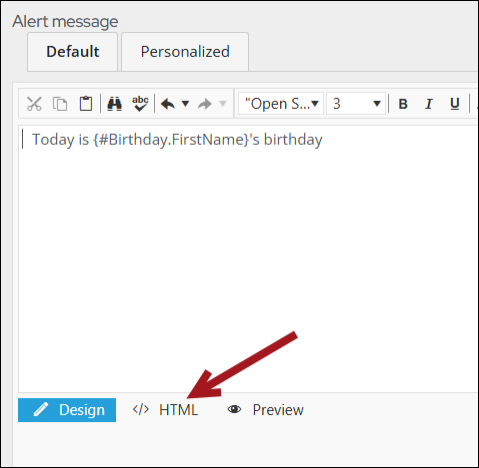Click the Redo arrow icon
The image size is (479, 468).
(205, 104)
